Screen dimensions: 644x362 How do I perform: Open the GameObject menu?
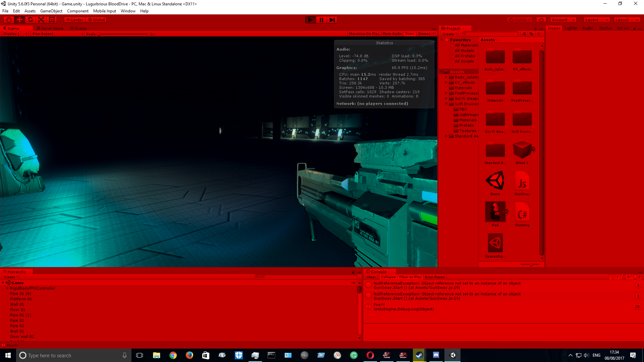(x=51, y=11)
